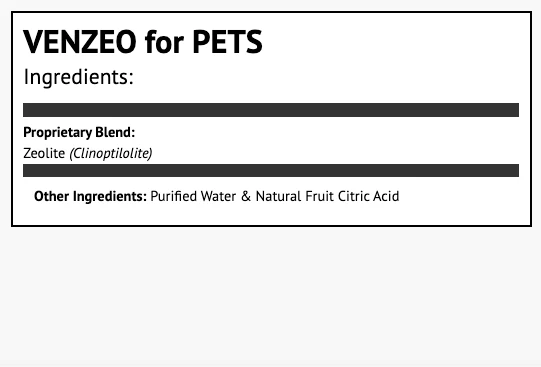Select the word VENZEO in the heading
This screenshot has width=541, height=367.
pos(80,42)
